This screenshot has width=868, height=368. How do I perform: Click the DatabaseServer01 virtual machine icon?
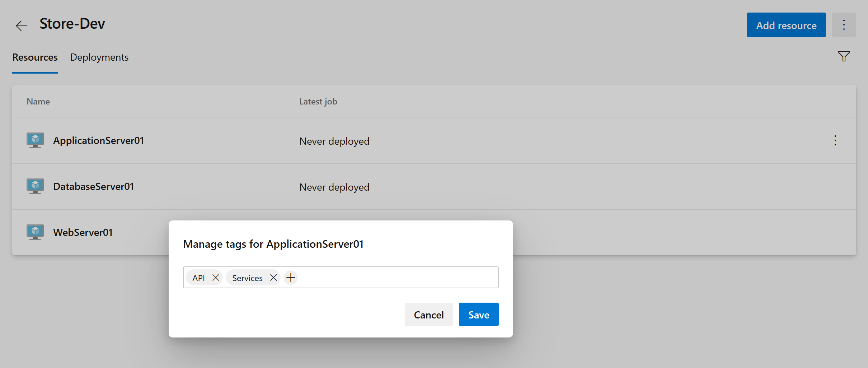click(x=35, y=186)
